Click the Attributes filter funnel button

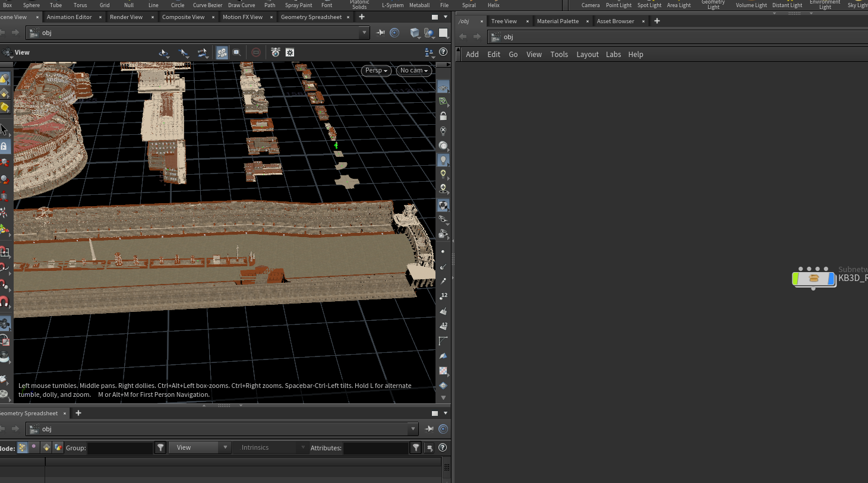(x=416, y=447)
